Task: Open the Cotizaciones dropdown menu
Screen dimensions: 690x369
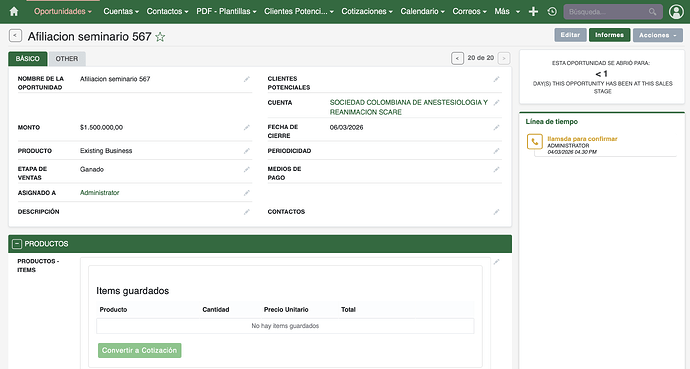Action: click(x=367, y=11)
